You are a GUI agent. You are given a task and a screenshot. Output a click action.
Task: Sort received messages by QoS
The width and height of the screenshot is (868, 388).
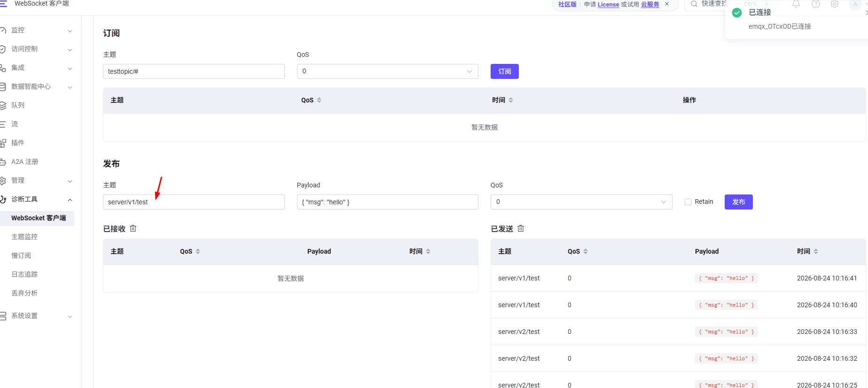[x=198, y=251]
